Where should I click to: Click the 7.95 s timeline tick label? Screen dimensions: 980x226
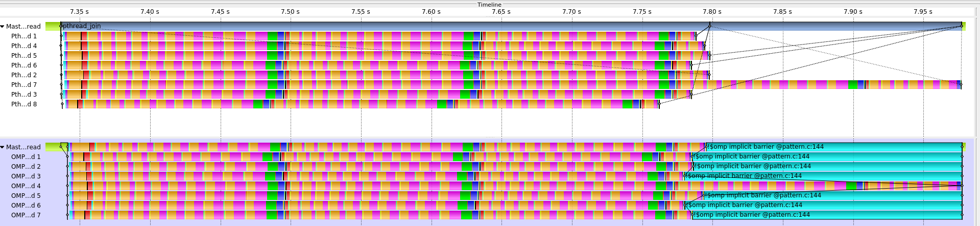pos(923,12)
